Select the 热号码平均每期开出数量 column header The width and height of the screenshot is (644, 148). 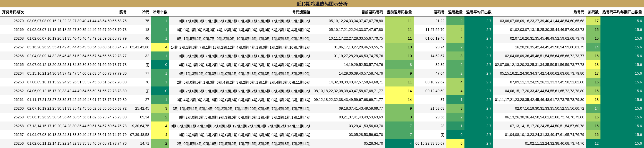tap(622, 12)
